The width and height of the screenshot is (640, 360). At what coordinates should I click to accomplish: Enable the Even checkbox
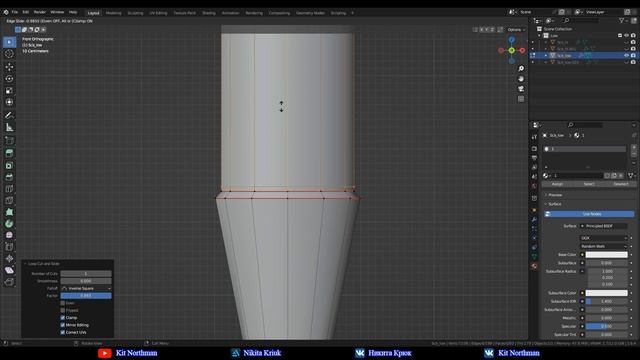pyautogui.click(x=63, y=303)
